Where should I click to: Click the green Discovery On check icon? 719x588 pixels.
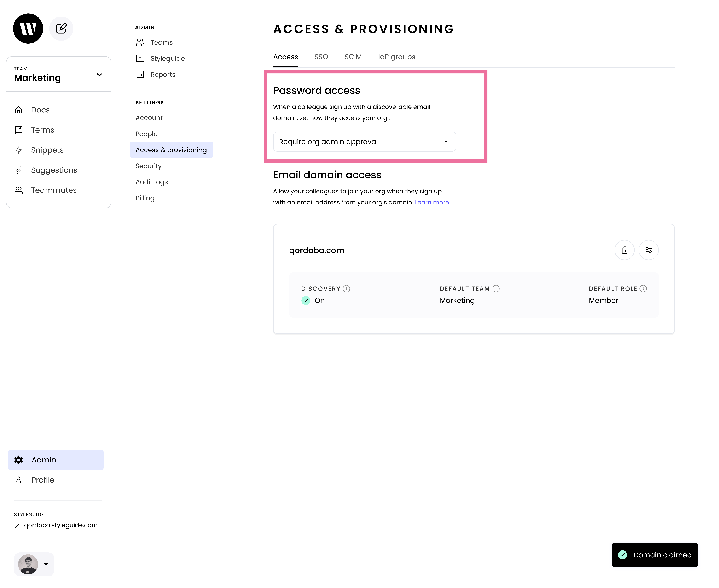tap(306, 300)
